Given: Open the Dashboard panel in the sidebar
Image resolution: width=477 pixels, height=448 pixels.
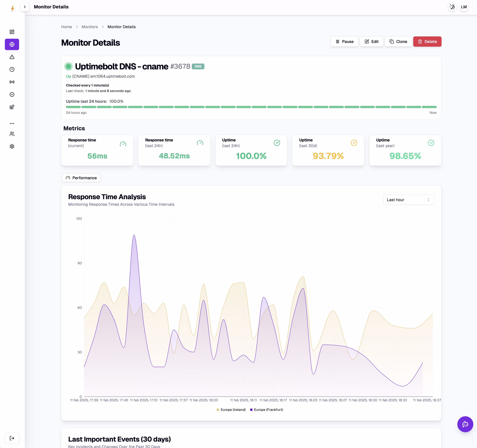Looking at the screenshot, I should 12,32.
